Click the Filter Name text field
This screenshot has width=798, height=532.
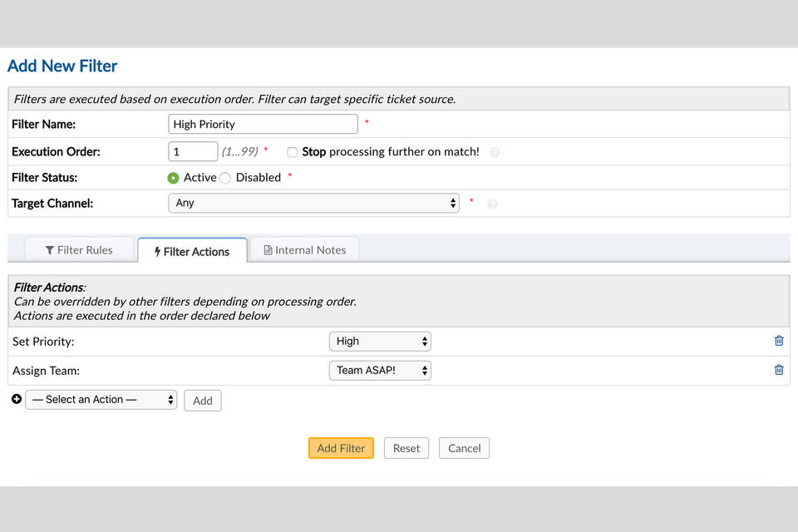point(263,124)
